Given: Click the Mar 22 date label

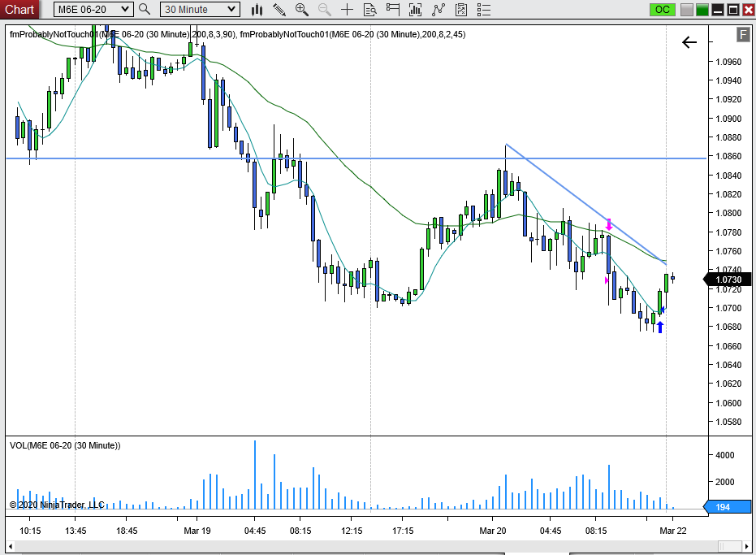Looking at the screenshot, I should tap(673, 531).
